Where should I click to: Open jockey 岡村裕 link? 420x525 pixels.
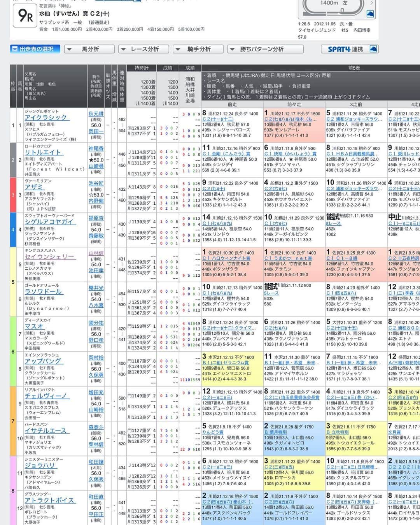(96, 358)
